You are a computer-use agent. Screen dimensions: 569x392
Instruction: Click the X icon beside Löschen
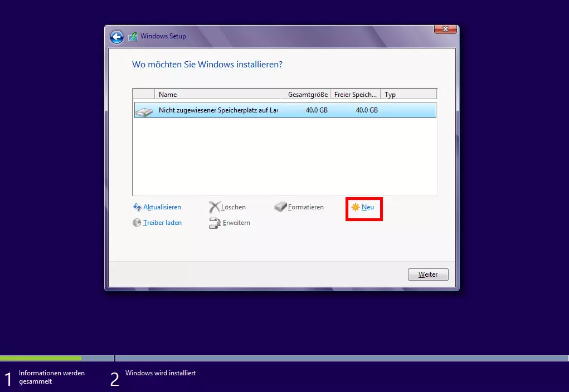pyautogui.click(x=215, y=207)
